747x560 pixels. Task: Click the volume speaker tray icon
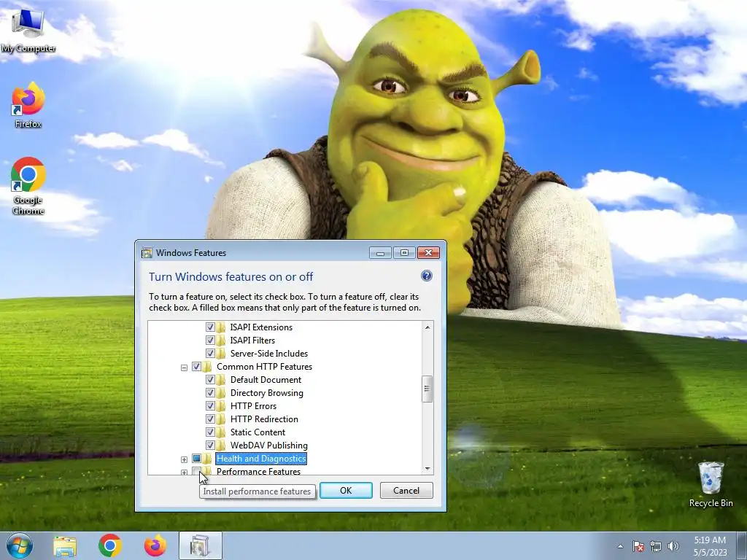point(673,546)
